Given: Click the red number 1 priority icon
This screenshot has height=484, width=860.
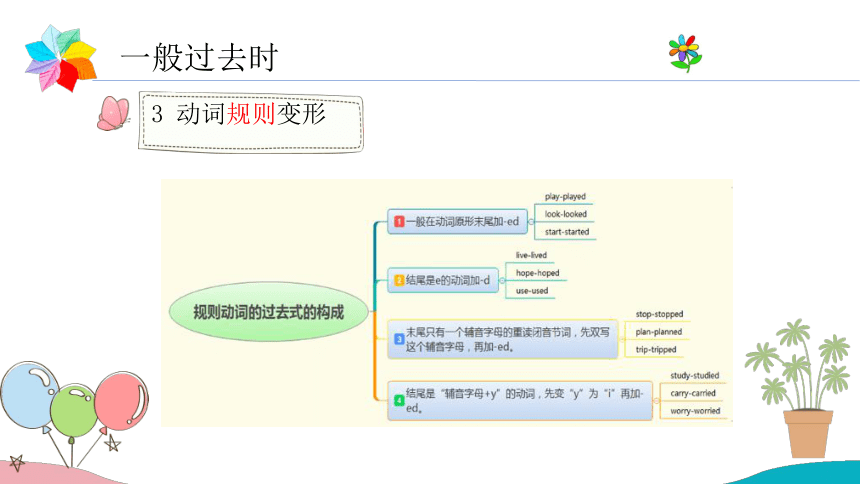Looking at the screenshot, I should tap(399, 221).
